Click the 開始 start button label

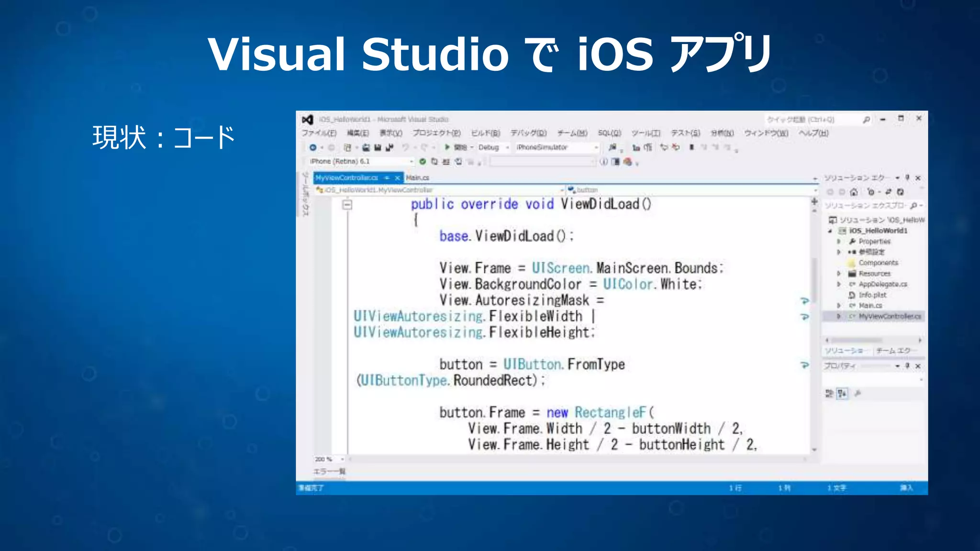point(460,147)
